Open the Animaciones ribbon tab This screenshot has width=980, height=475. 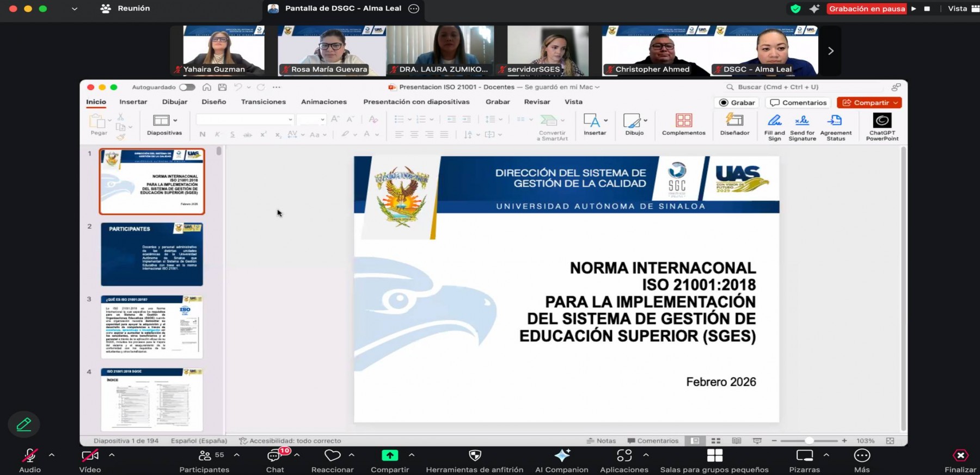[323, 102]
